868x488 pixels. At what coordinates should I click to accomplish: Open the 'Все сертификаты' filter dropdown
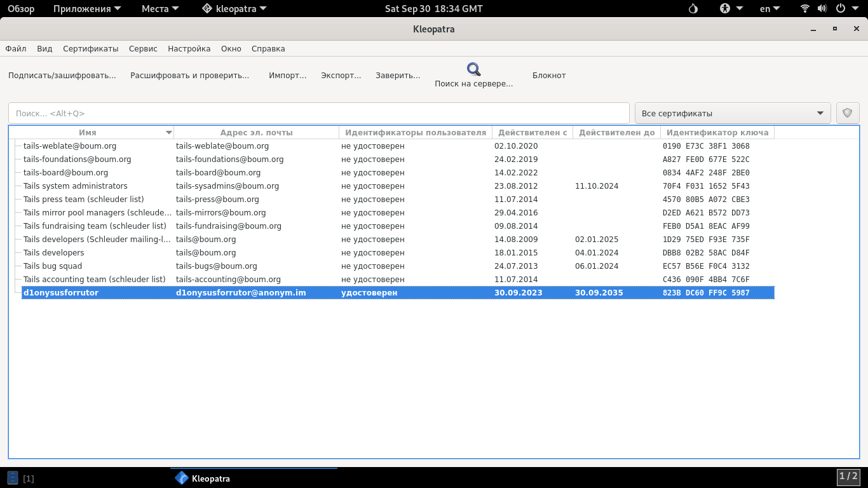coord(733,113)
